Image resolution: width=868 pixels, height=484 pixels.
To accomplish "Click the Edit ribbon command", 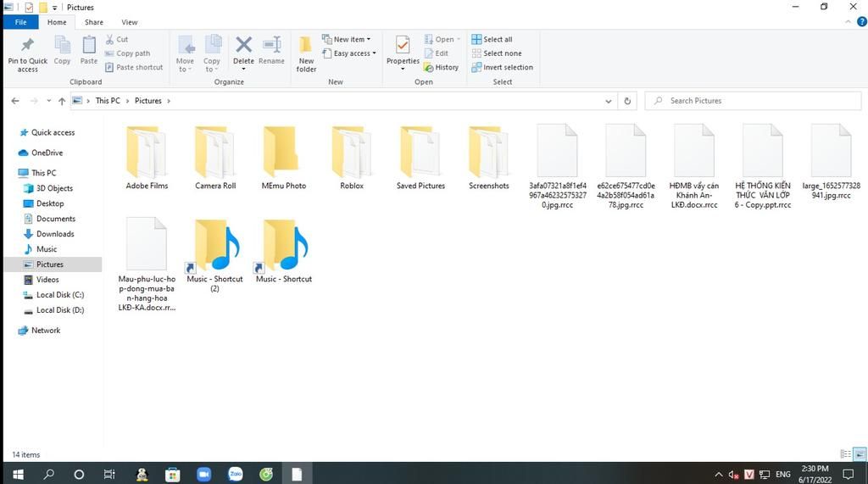I will [x=437, y=53].
